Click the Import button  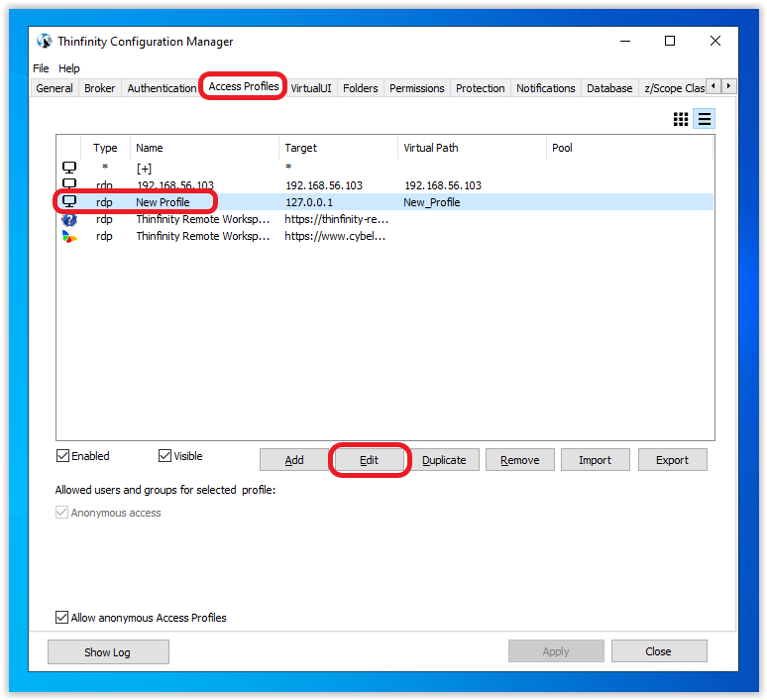point(596,460)
